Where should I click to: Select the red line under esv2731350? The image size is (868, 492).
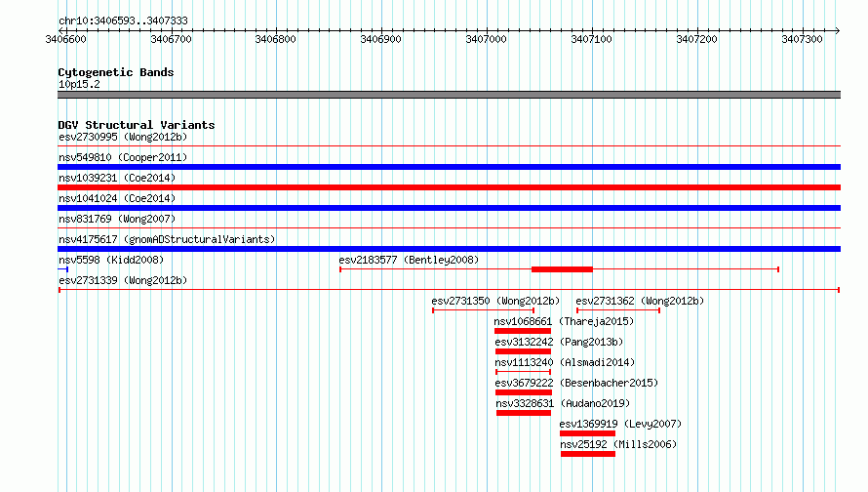pyautogui.click(x=484, y=310)
